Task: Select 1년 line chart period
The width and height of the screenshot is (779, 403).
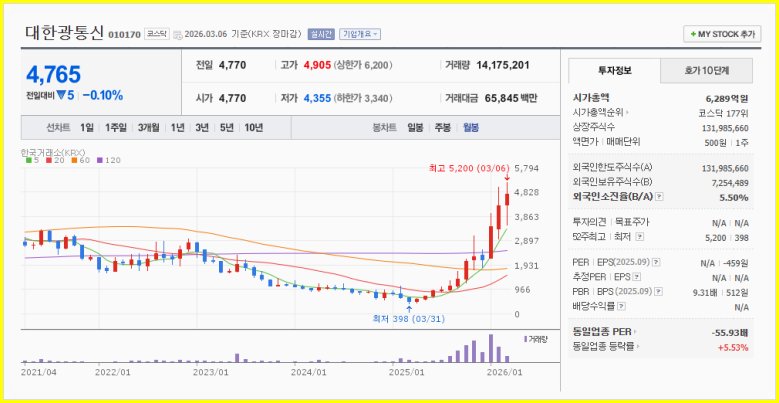Action: point(177,128)
